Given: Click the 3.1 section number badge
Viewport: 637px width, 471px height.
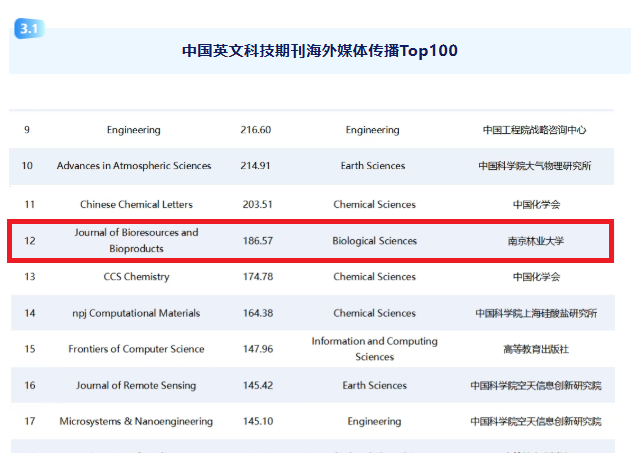Looking at the screenshot, I should point(27,29).
